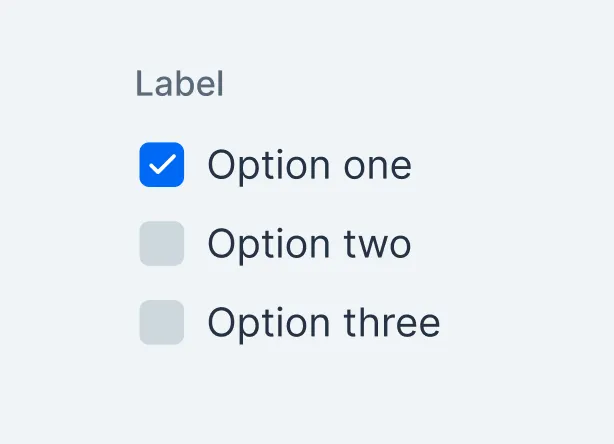Screen dimensions: 614x444
Task: Click the white checkmark icon
Action: (x=161, y=165)
